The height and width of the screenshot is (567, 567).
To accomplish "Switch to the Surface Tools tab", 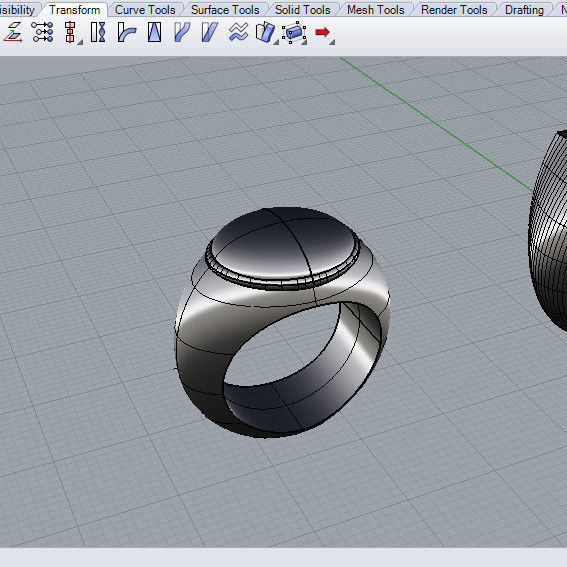I will point(225,10).
